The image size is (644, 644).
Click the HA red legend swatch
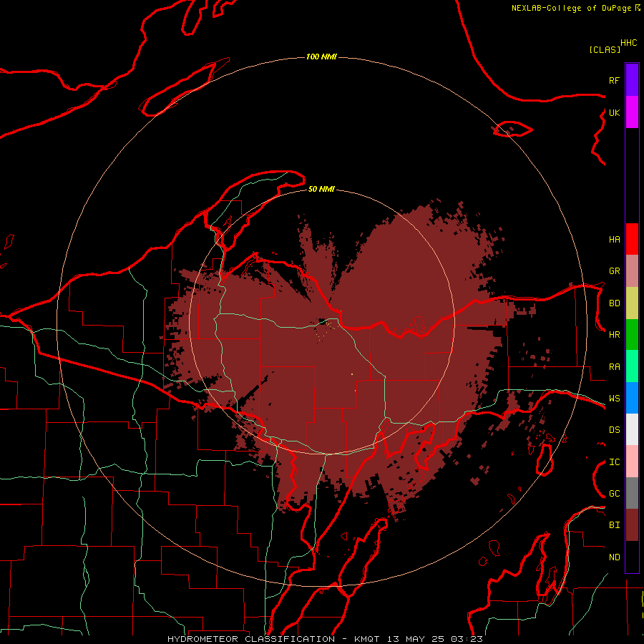[x=632, y=239]
